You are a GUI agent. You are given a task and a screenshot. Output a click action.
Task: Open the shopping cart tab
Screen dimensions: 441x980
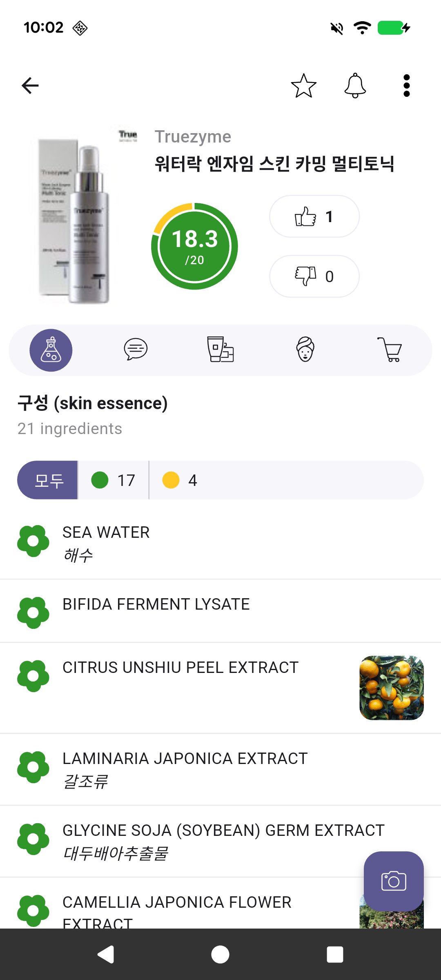[390, 350]
